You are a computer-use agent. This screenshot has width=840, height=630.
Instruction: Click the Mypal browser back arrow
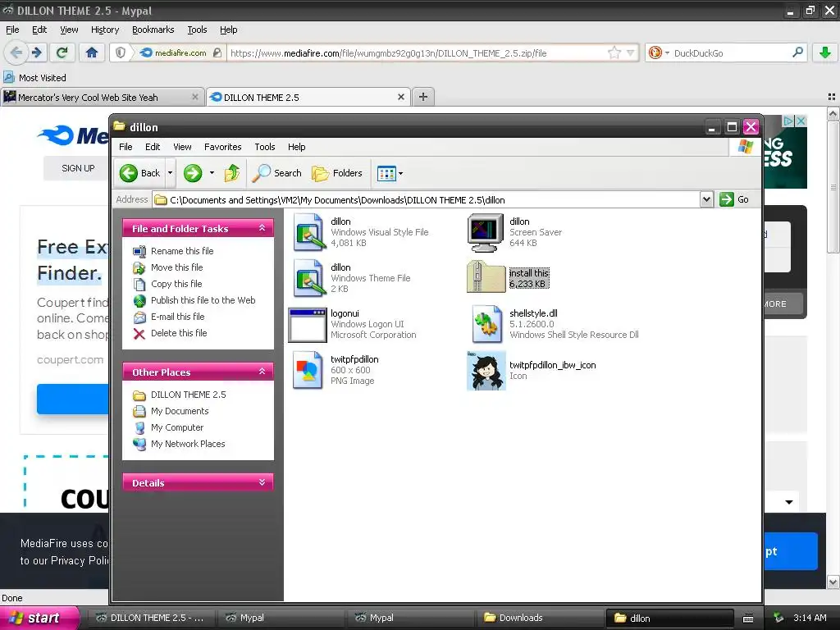pyautogui.click(x=16, y=52)
